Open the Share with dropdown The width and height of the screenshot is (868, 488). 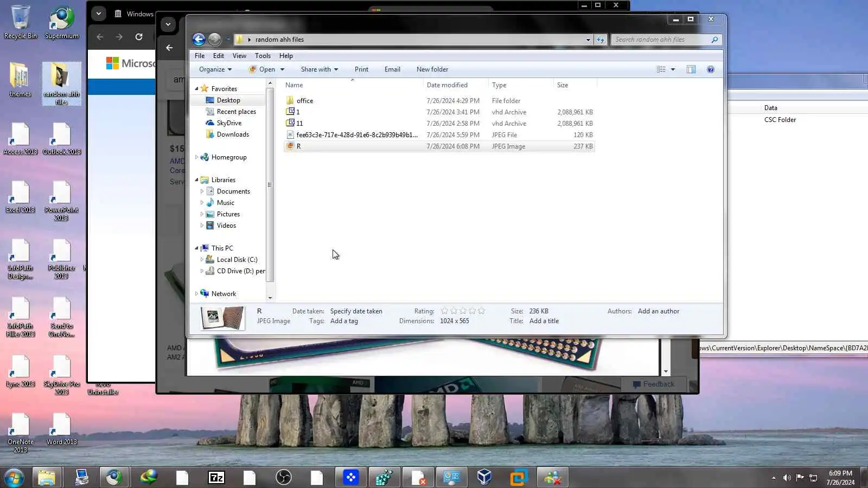click(x=320, y=69)
